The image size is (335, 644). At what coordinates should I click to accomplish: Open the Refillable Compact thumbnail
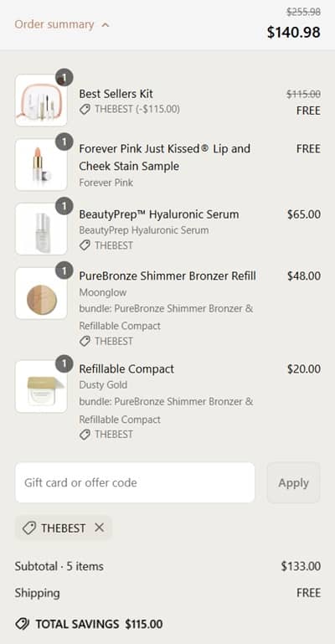point(41,386)
